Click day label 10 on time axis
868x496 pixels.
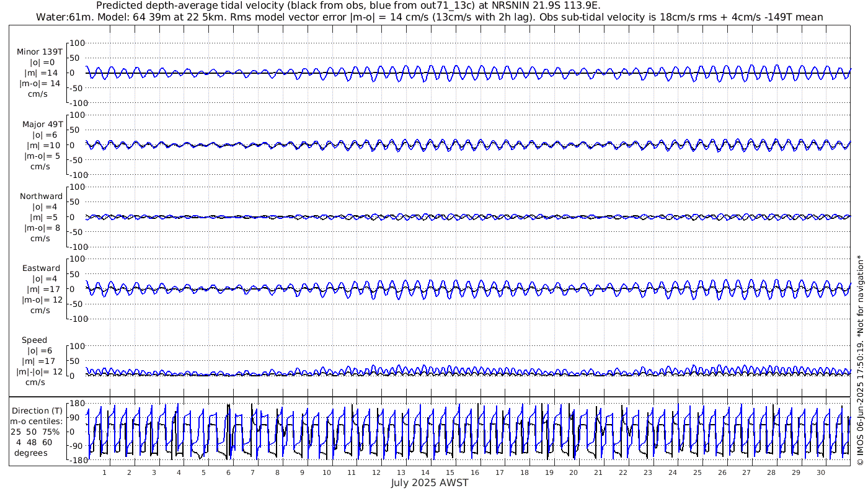[327, 472]
